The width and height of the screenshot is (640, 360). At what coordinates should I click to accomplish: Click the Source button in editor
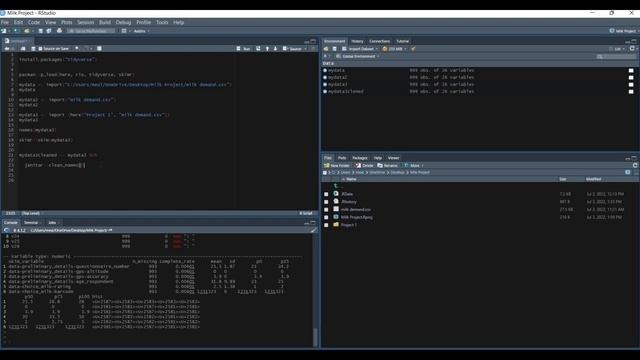[292, 49]
